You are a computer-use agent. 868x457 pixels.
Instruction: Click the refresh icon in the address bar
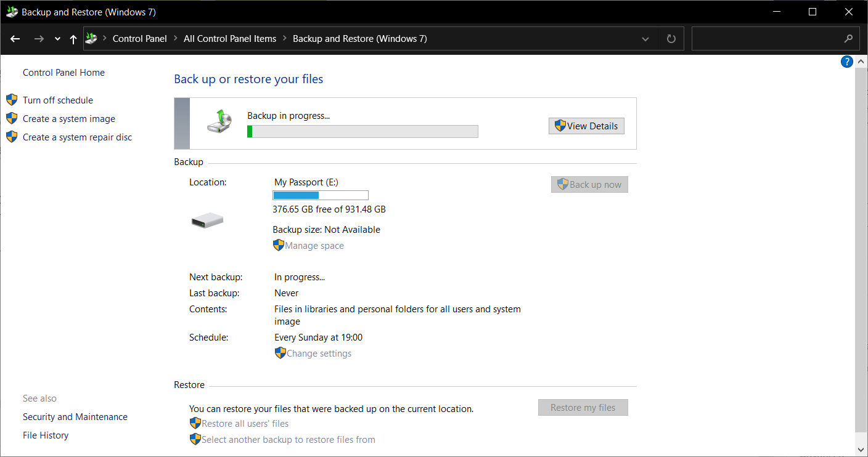pos(671,39)
